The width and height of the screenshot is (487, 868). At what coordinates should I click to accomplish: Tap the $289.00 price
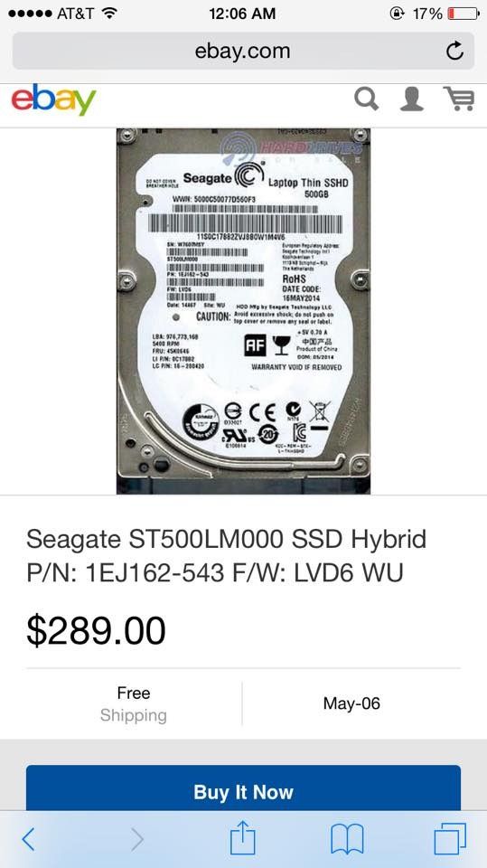[x=97, y=630]
